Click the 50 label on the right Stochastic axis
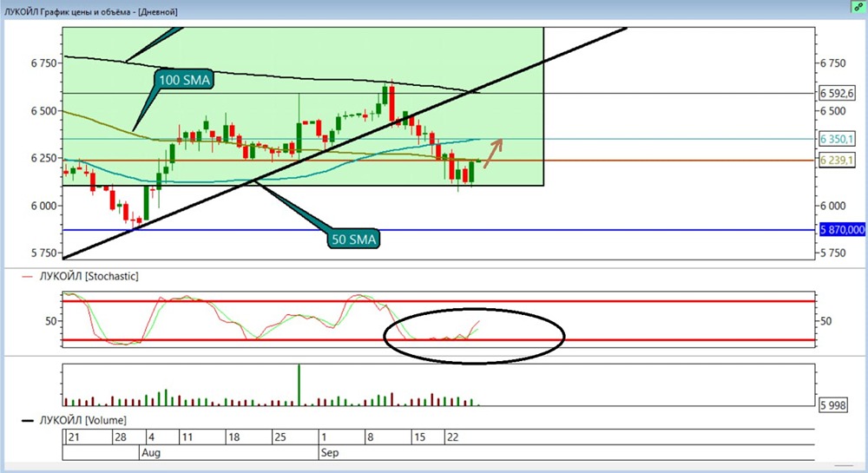 coord(826,321)
